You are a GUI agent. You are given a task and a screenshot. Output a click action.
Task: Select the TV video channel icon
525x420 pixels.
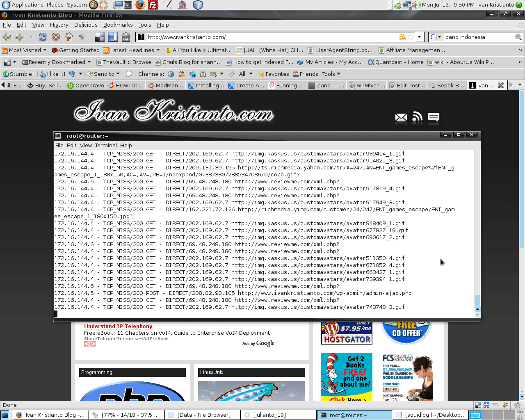coord(203,74)
